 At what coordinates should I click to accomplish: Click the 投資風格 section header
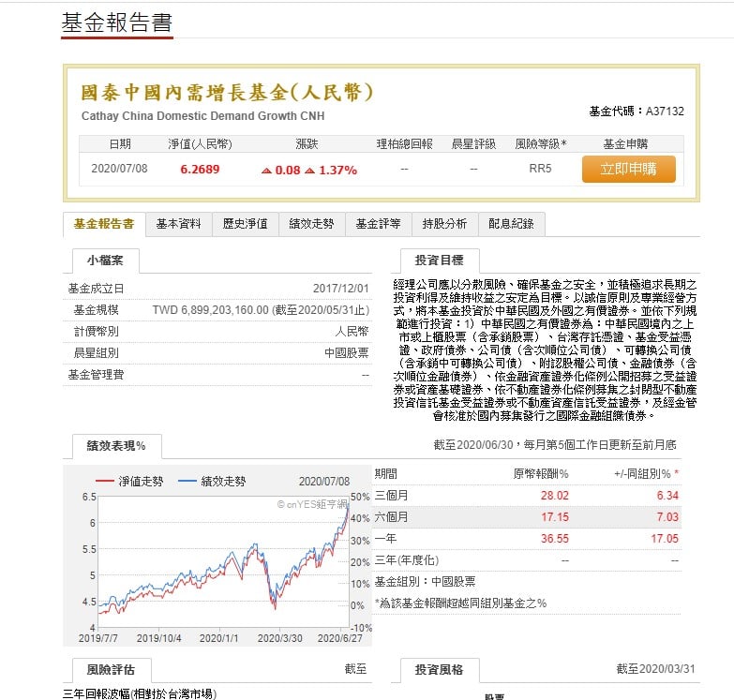click(x=438, y=670)
